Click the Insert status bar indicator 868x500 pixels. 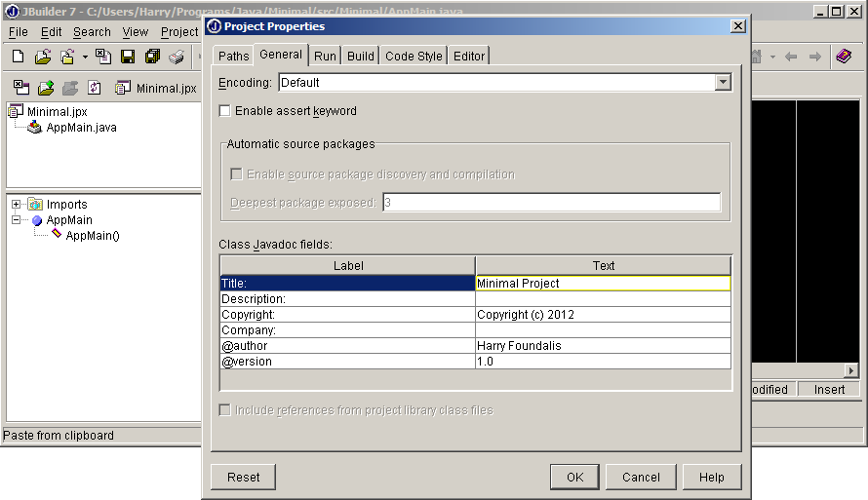click(x=829, y=390)
